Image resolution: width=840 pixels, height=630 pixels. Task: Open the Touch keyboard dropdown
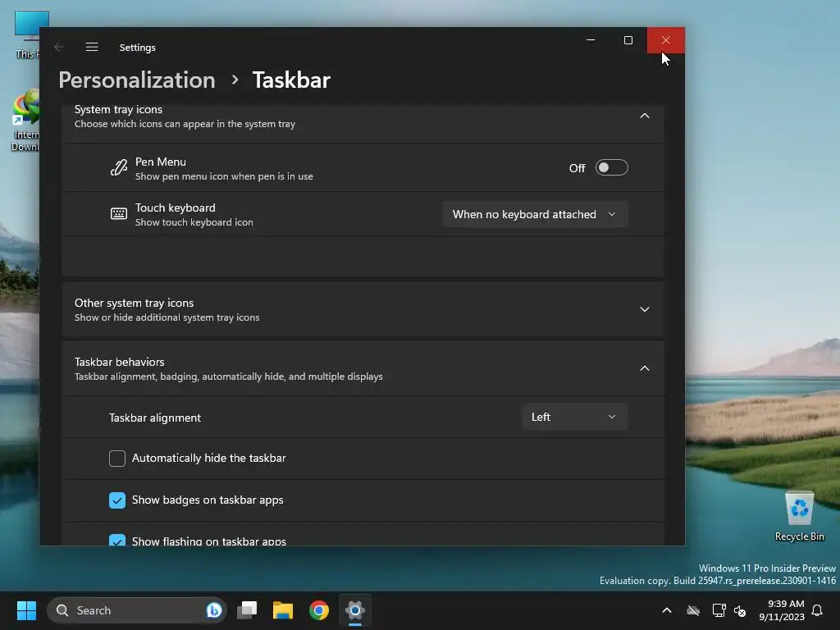[535, 214]
